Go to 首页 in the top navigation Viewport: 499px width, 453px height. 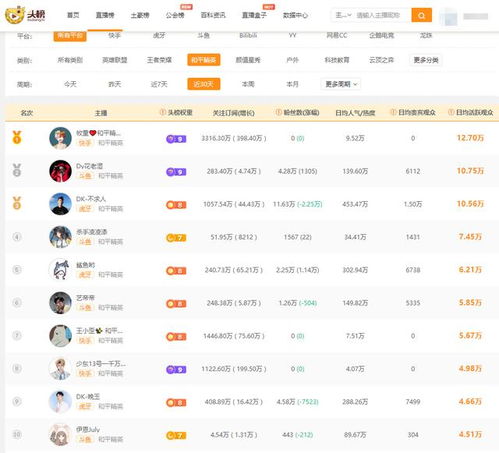pyautogui.click(x=73, y=15)
